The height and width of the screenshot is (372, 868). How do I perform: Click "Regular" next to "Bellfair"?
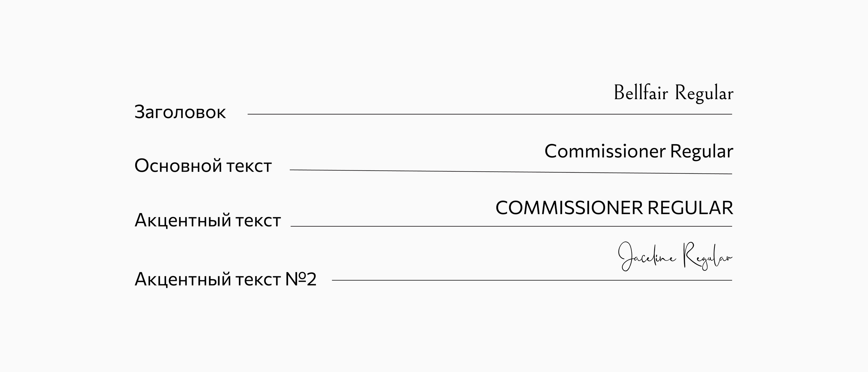click(704, 94)
